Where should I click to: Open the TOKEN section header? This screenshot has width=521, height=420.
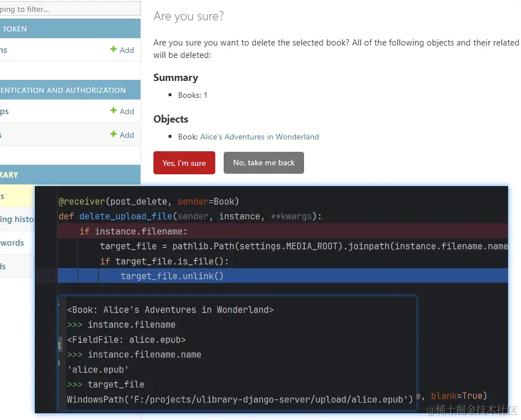click(x=70, y=29)
